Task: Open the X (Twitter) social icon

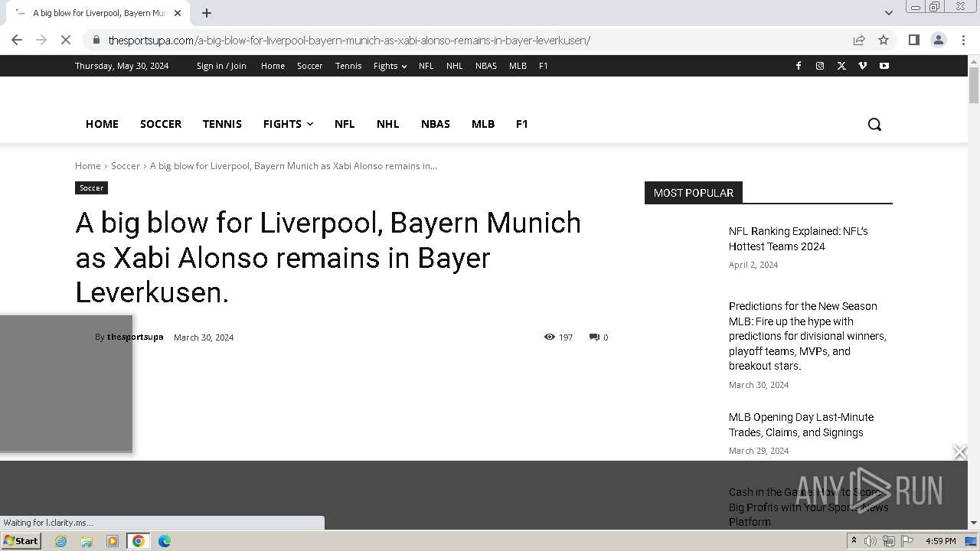Action: (841, 66)
